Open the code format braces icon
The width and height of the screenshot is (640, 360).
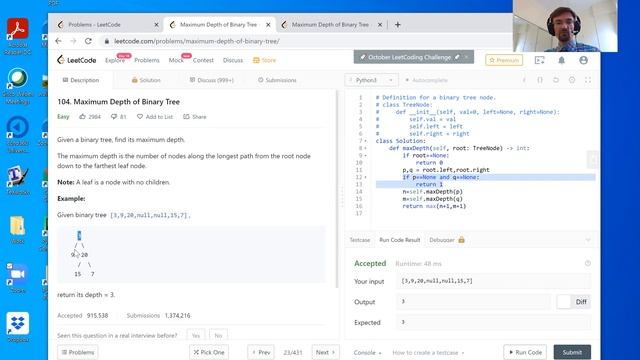(540, 80)
